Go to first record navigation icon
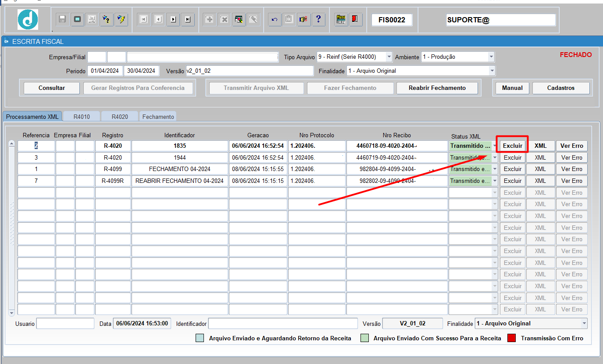603x364 pixels. click(x=143, y=19)
